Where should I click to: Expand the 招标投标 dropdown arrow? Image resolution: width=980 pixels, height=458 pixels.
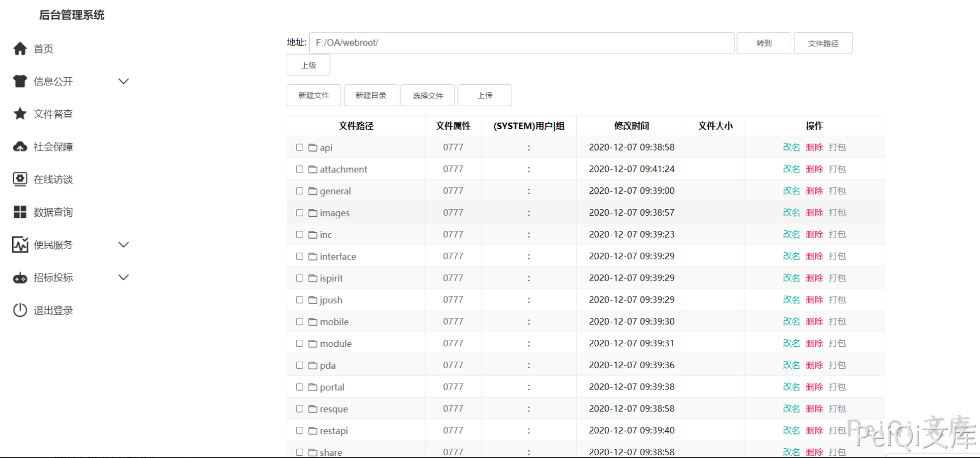124,277
